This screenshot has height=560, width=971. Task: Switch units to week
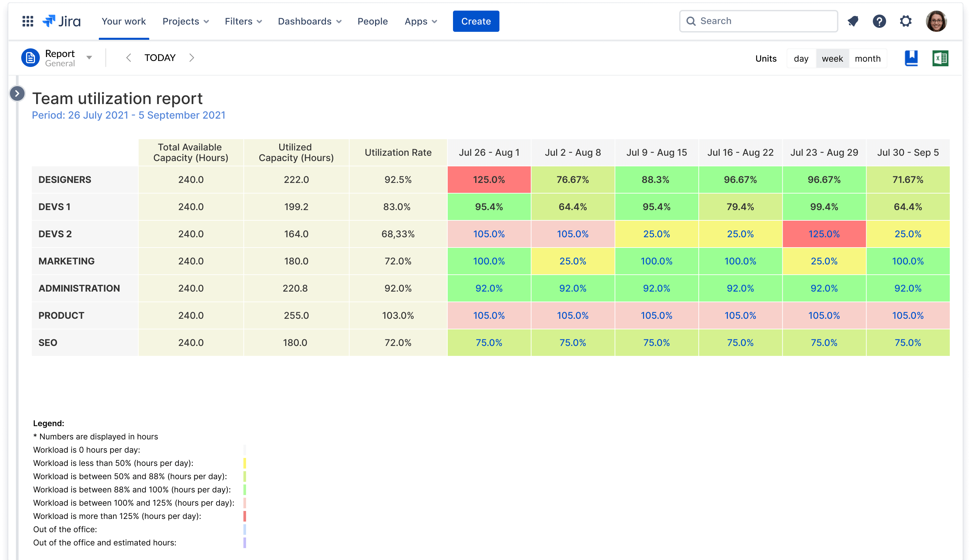click(x=832, y=58)
